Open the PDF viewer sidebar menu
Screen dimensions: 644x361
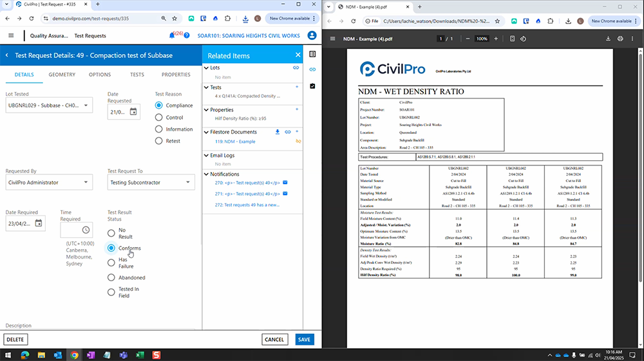click(333, 39)
